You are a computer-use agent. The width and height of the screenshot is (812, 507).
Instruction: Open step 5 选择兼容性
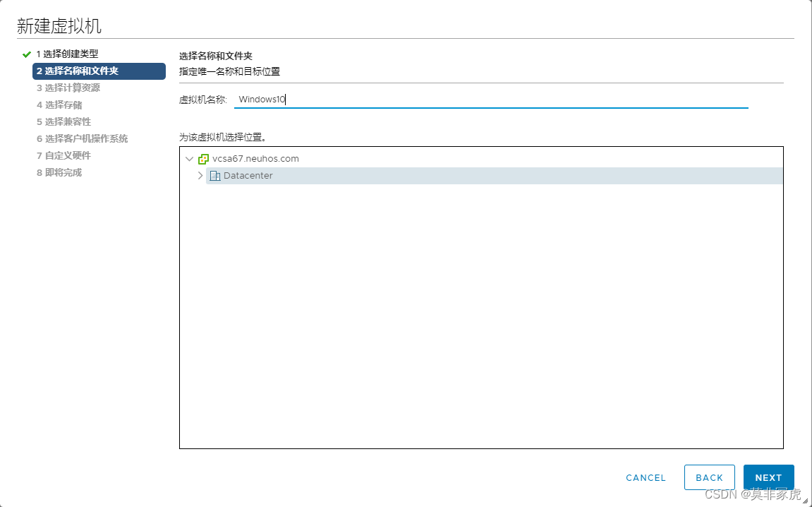click(x=63, y=122)
